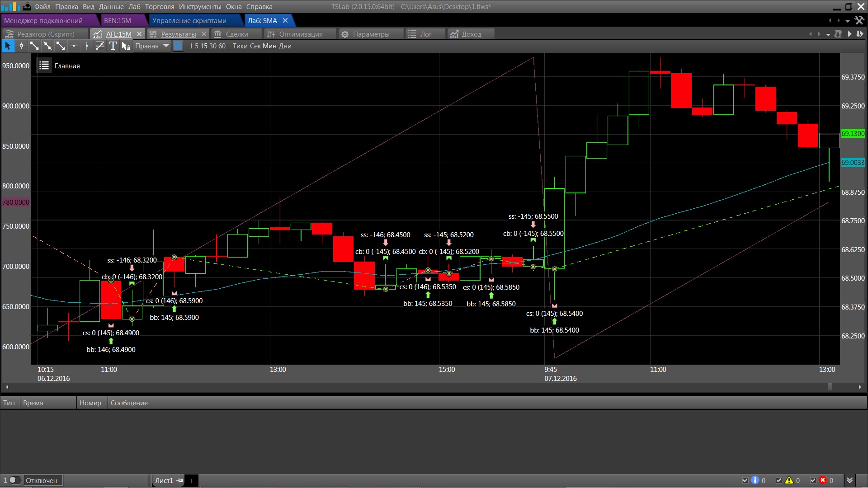Select the Text annotation tool

113,46
